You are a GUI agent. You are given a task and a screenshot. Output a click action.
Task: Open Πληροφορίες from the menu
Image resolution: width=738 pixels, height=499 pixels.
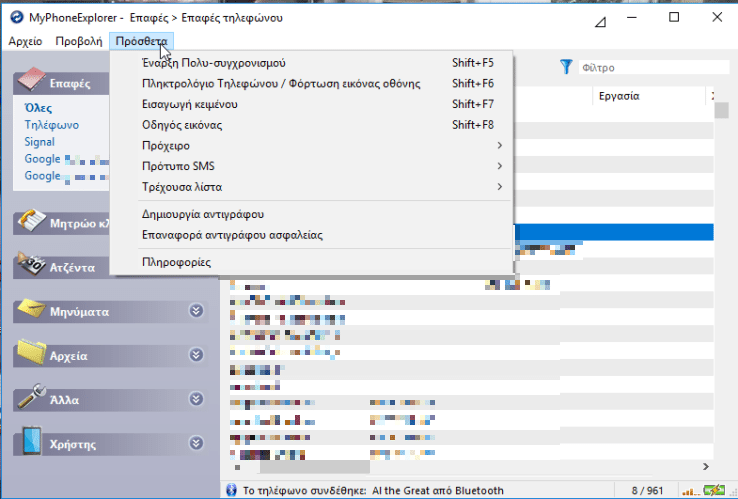[x=312, y=262]
